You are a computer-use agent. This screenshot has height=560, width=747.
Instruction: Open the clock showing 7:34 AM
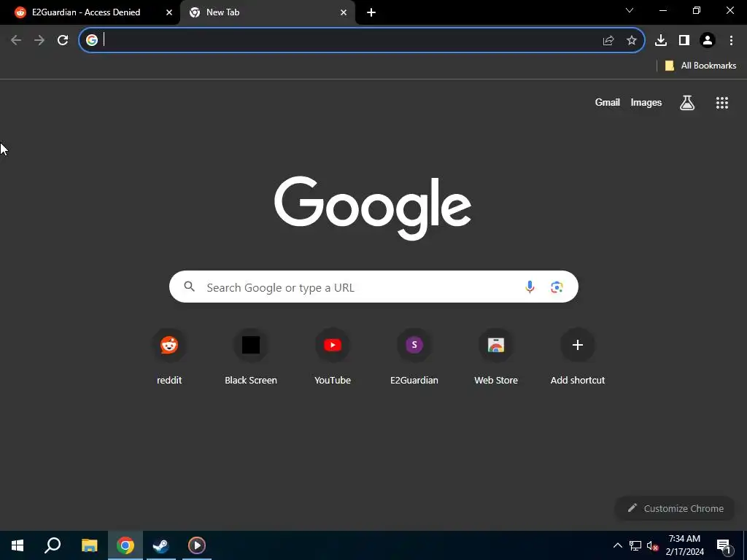pos(684,545)
